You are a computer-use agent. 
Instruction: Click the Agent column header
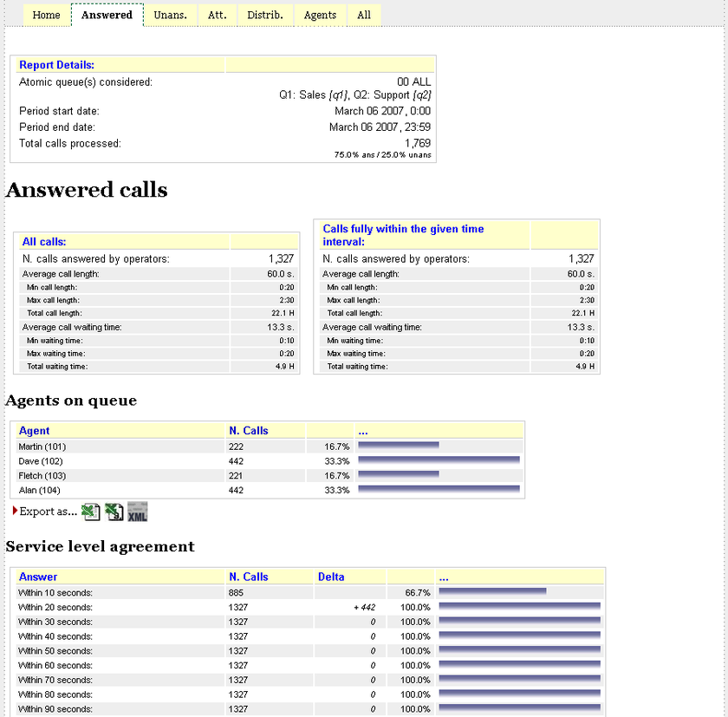[x=35, y=431]
